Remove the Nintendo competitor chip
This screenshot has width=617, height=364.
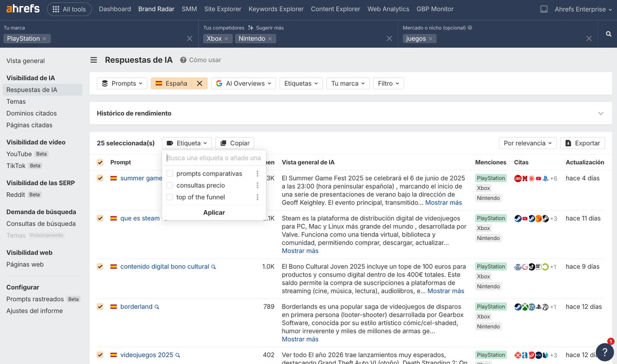tap(270, 39)
